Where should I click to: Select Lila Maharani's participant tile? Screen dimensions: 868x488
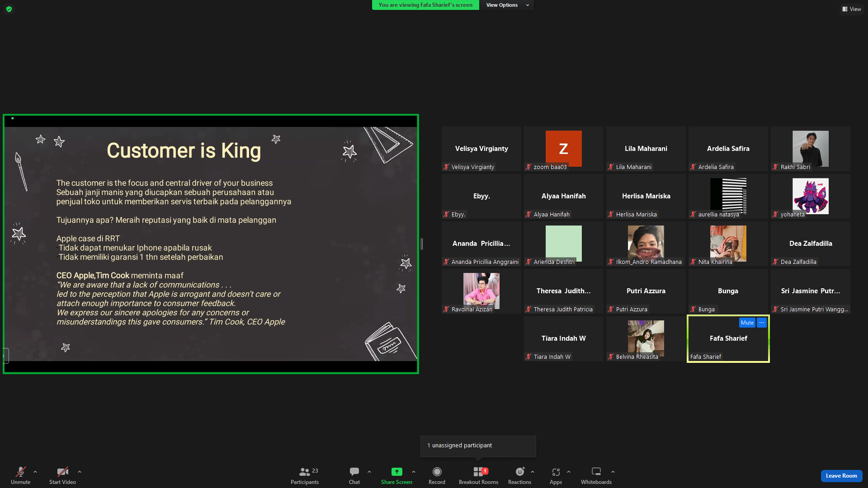[x=646, y=149]
